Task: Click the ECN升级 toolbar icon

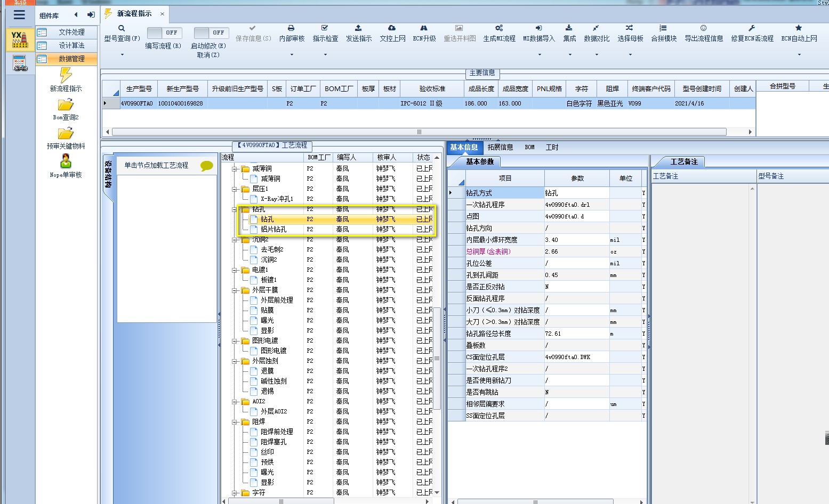Action: point(424,28)
